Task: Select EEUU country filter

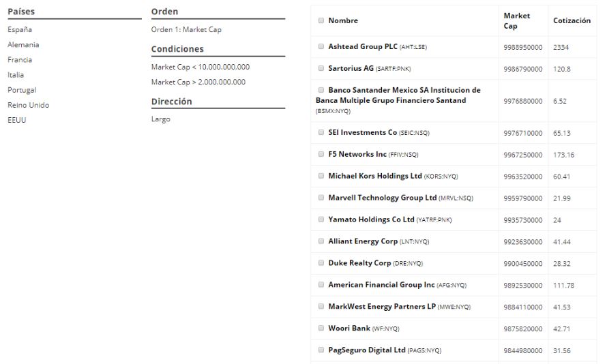Action: tap(16, 120)
